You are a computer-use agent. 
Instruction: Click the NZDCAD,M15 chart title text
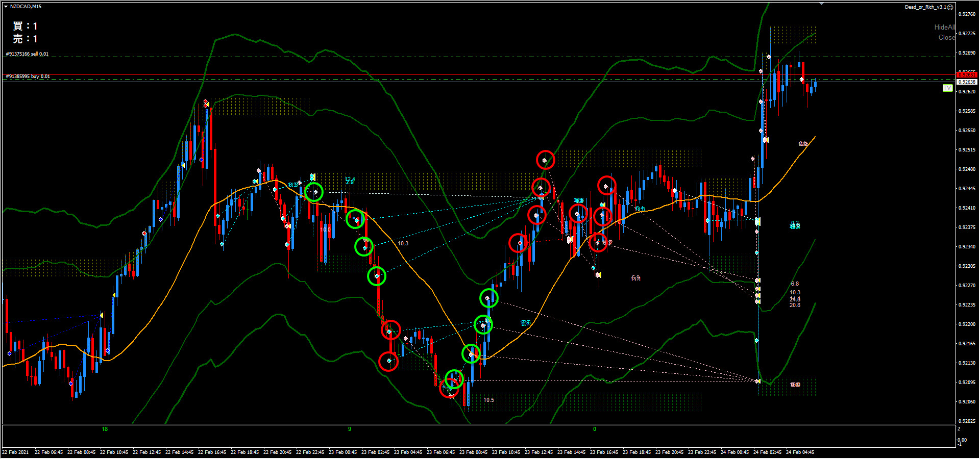[x=26, y=7]
